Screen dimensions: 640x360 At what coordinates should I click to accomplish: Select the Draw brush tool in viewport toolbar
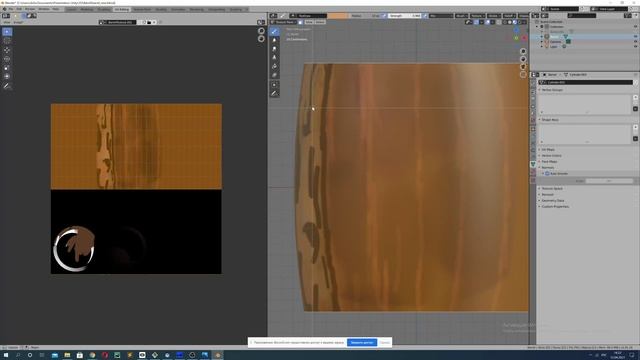[274, 31]
